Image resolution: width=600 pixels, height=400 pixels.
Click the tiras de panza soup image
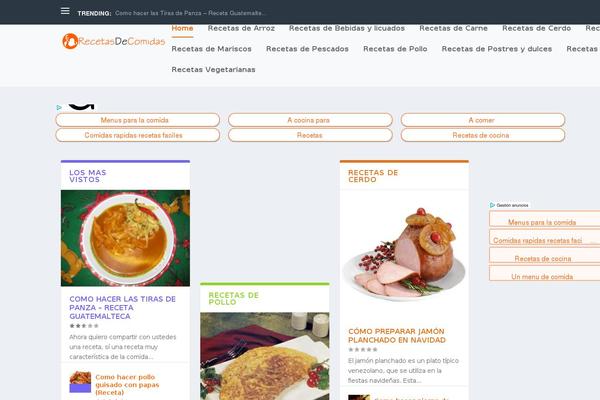(125, 238)
